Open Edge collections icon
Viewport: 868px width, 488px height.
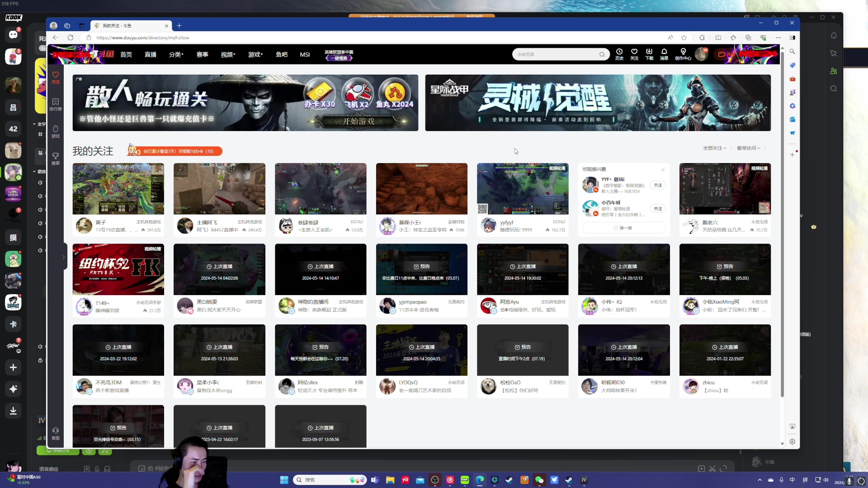pyautogui.click(x=748, y=38)
